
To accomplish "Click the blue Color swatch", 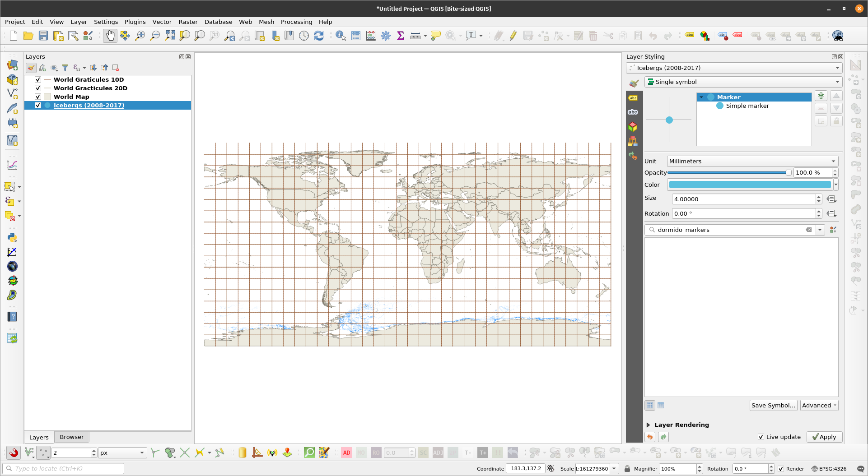I will pos(750,185).
